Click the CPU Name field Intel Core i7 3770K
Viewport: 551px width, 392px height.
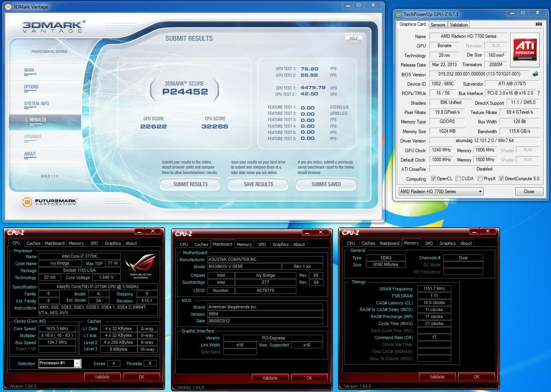pos(79,257)
